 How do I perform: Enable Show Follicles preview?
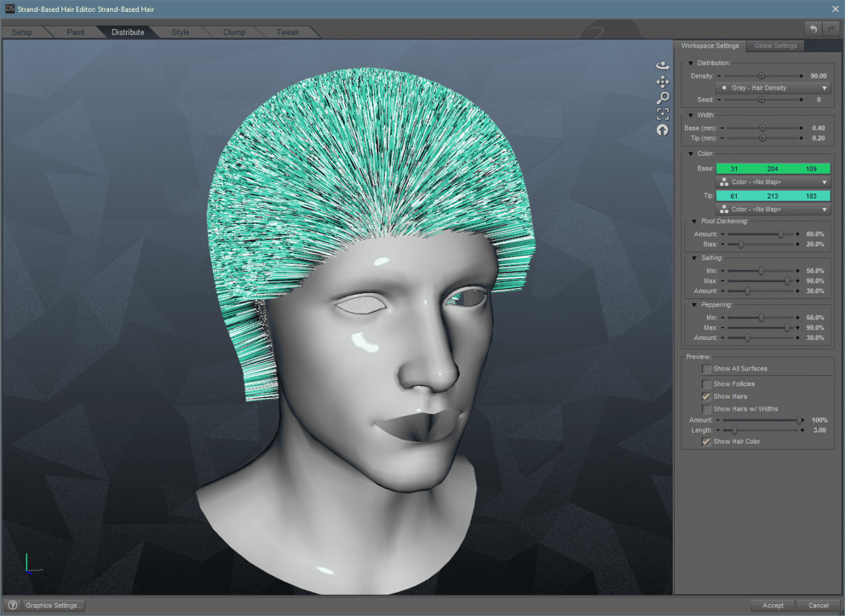(x=707, y=384)
